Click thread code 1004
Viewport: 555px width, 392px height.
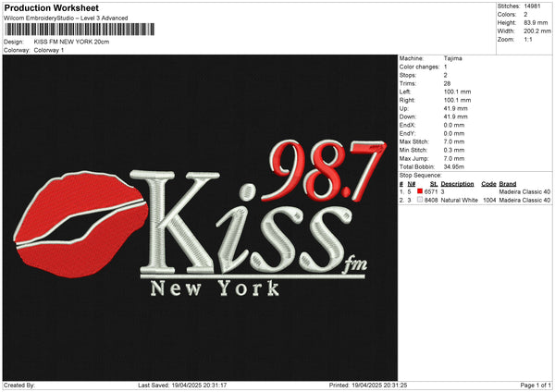(x=489, y=201)
